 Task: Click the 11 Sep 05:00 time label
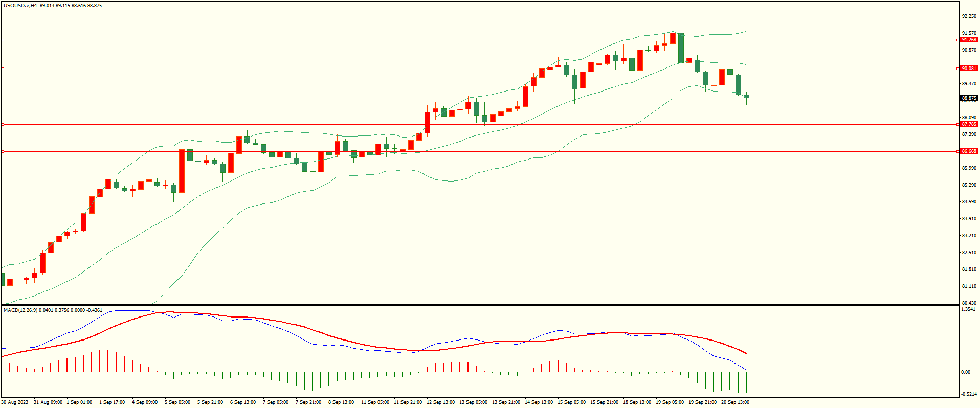[x=375, y=402]
